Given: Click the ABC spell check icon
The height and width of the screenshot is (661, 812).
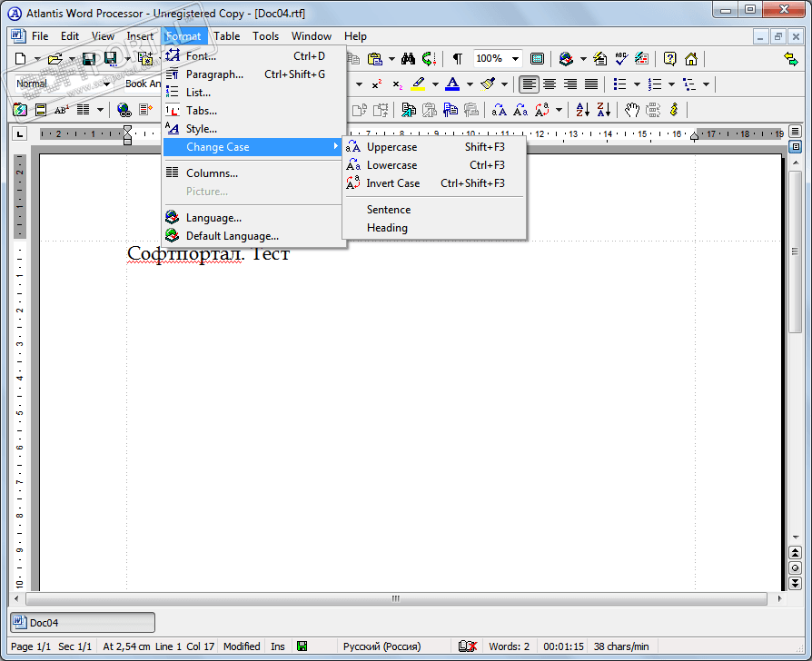Looking at the screenshot, I should 621,58.
